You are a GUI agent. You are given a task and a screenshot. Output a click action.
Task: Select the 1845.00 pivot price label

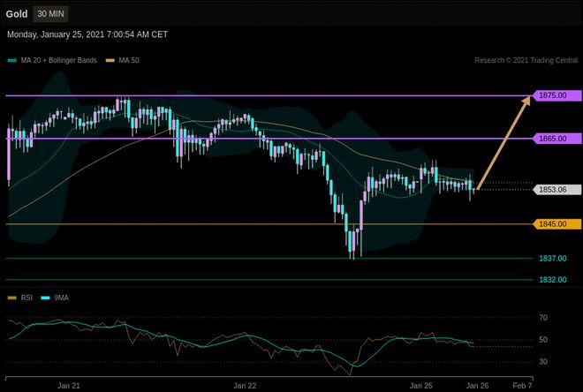click(x=557, y=224)
